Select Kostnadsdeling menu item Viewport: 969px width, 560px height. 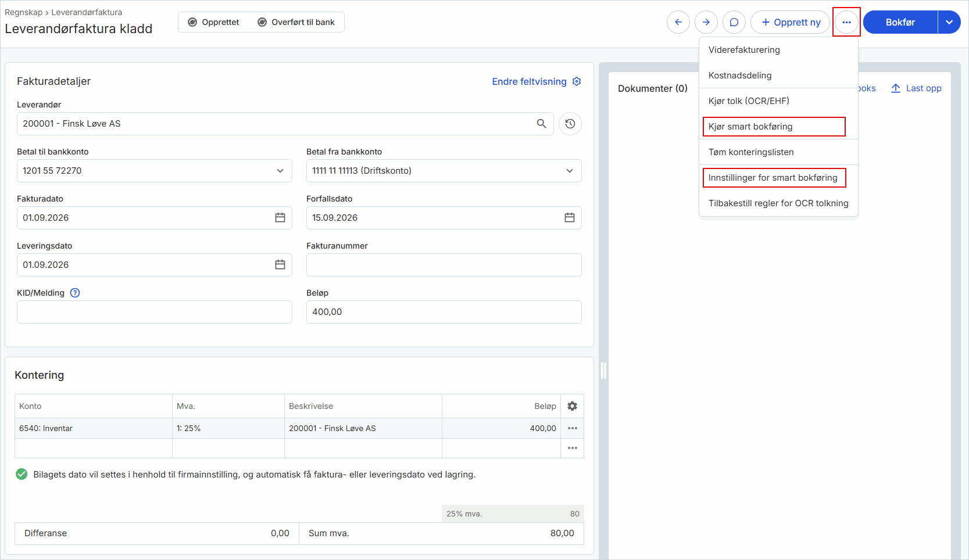778,76
